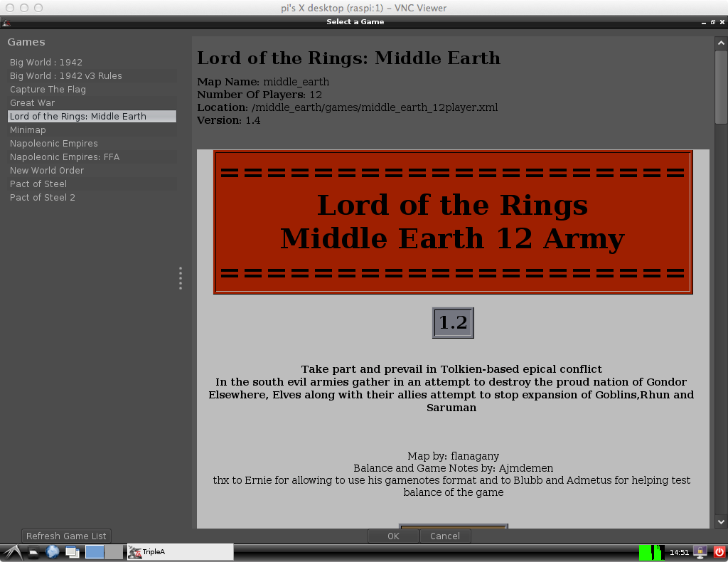Minimize the Select a Game window
The height and width of the screenshot is (562, 728).
coord(704,22)
